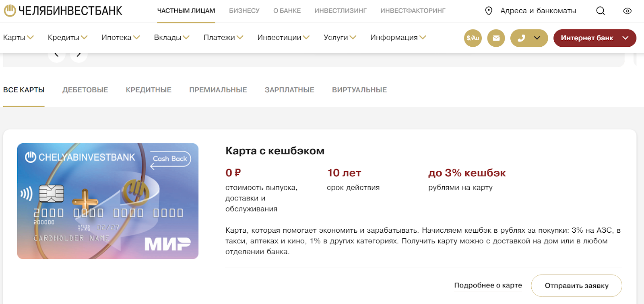This screenshot has height=304, width=644.
Task: Follow the Подробнее о карте link
Action: tap(488, 285)
